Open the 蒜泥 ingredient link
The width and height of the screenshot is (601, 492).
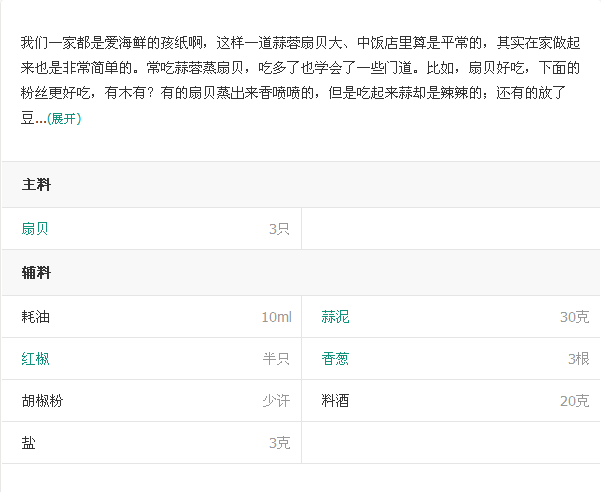tap(335, 317)
